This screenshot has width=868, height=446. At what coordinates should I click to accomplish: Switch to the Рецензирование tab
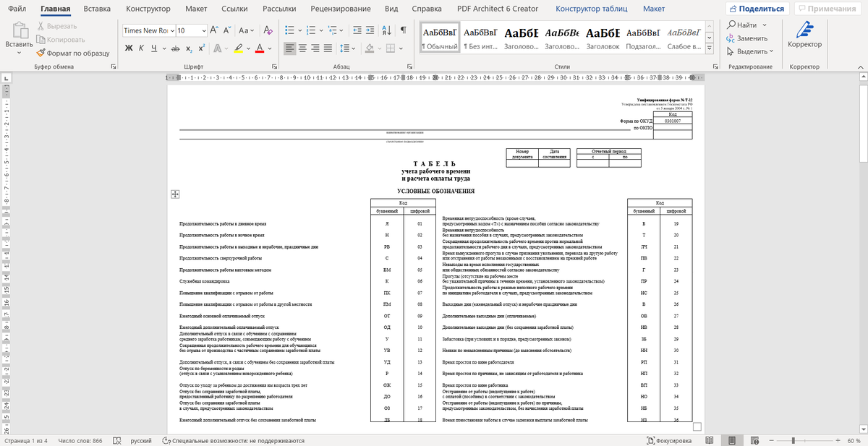coord(340,9)
